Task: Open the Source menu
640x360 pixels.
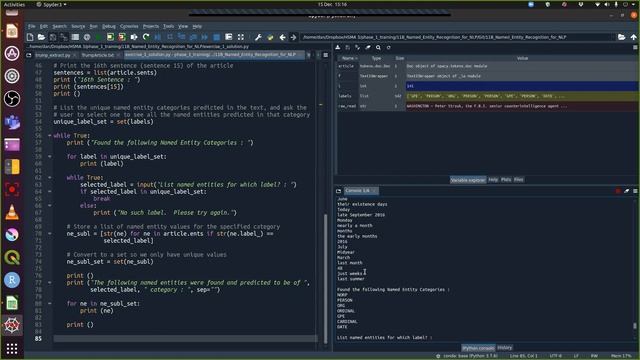Action: tap(78, 26)
